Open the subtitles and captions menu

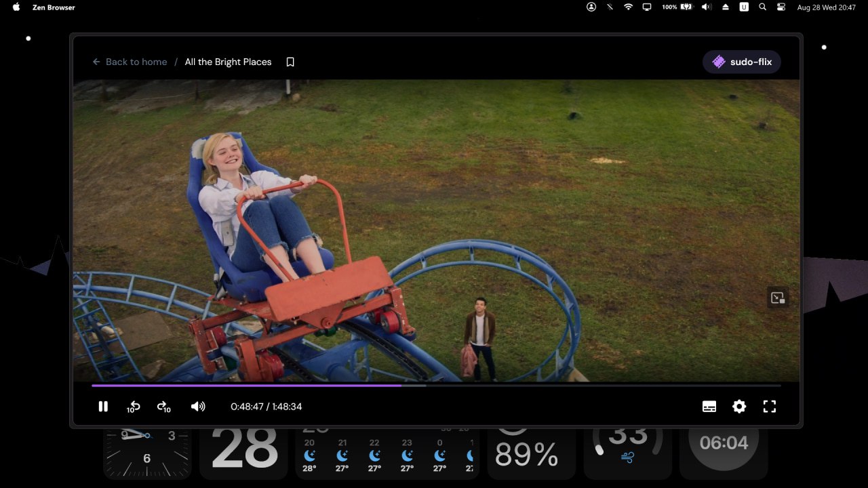[x=709, y=407]
